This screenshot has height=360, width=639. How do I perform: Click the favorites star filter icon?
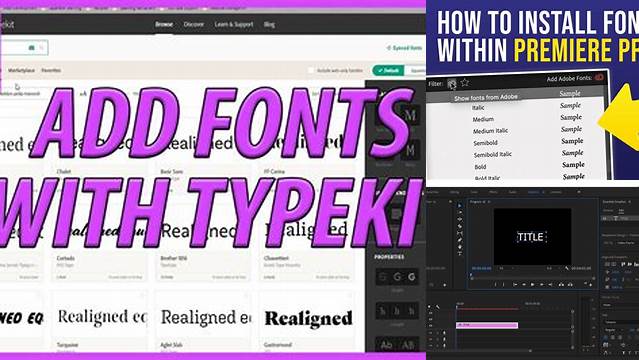pos(465,83)
